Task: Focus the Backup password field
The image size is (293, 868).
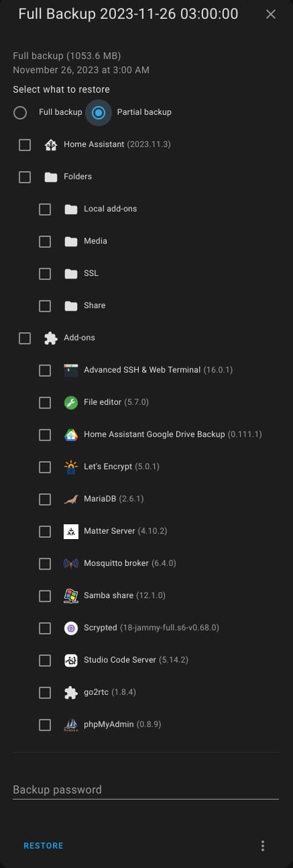Action: pyautogui.click(x=145, y=789)
